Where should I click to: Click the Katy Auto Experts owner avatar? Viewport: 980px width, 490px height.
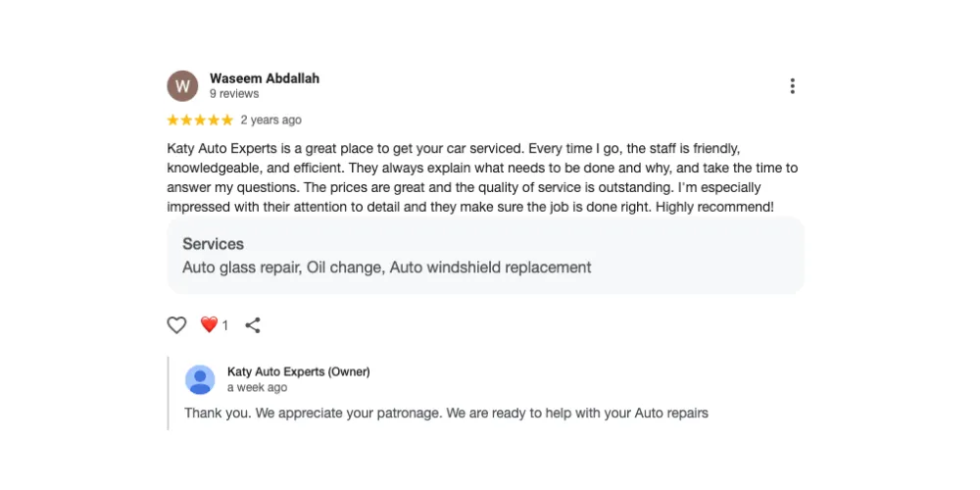[x=200, y=379]
